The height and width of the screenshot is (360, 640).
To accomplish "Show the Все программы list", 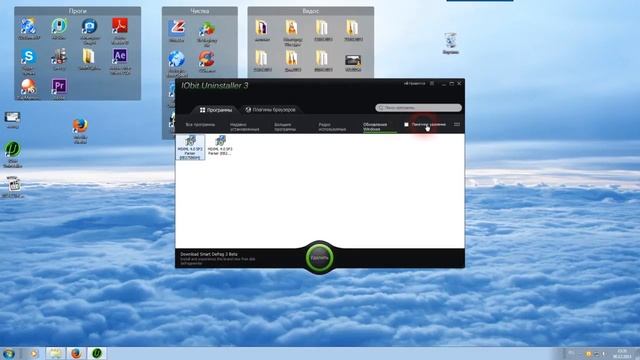I will 200,125.
